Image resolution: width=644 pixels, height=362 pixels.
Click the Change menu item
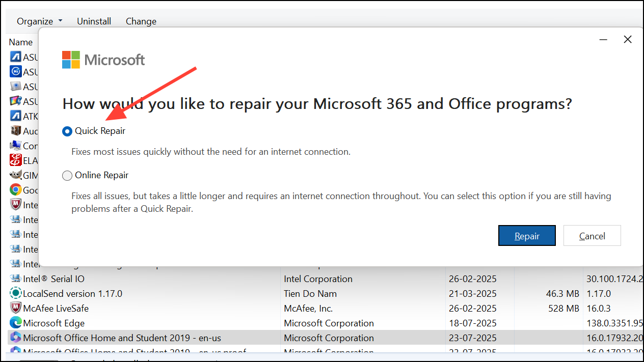(141, 21)
